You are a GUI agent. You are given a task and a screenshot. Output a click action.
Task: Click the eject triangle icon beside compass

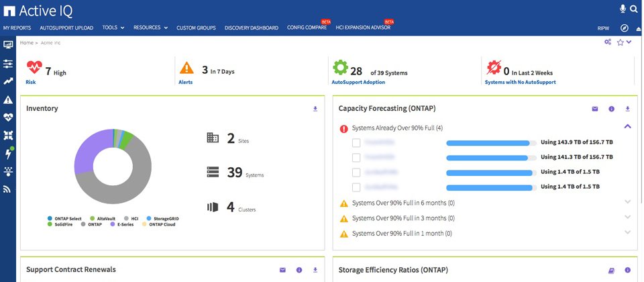coord(638,29)
